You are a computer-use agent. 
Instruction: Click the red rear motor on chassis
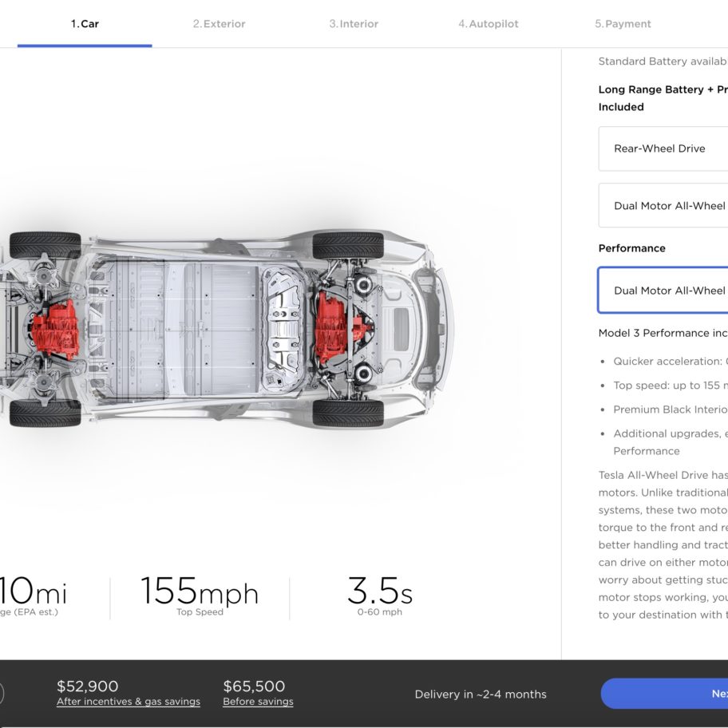pyautogui.click(x=55, y=329)
